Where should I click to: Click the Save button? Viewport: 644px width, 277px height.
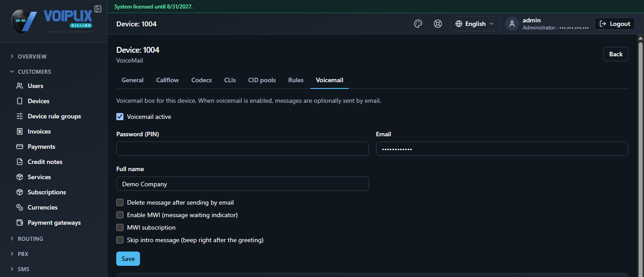(128, 259)
